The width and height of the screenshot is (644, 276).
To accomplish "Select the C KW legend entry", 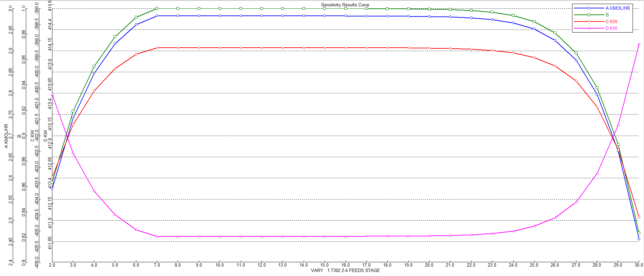I will click(x=611, y=21).
